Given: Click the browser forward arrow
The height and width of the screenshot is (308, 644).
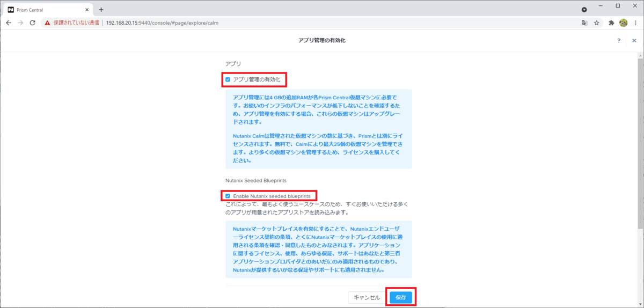Looking at the screenshot, I should (x=20, y=23).
